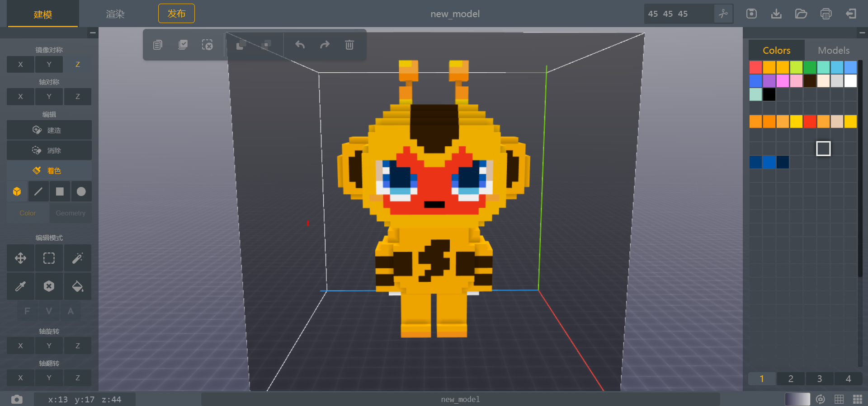Screen dimensions: 868x406
Task: Go to palette page 4
Action: point(848,378)
